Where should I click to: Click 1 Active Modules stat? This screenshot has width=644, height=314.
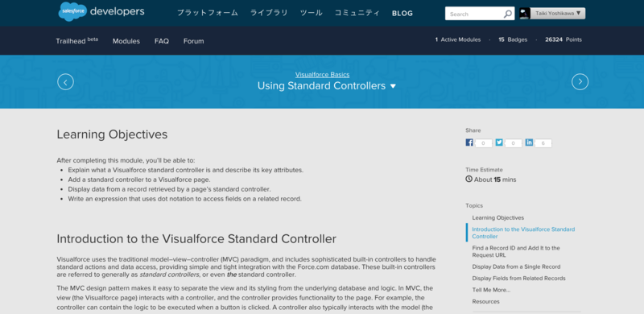[458, 40]
